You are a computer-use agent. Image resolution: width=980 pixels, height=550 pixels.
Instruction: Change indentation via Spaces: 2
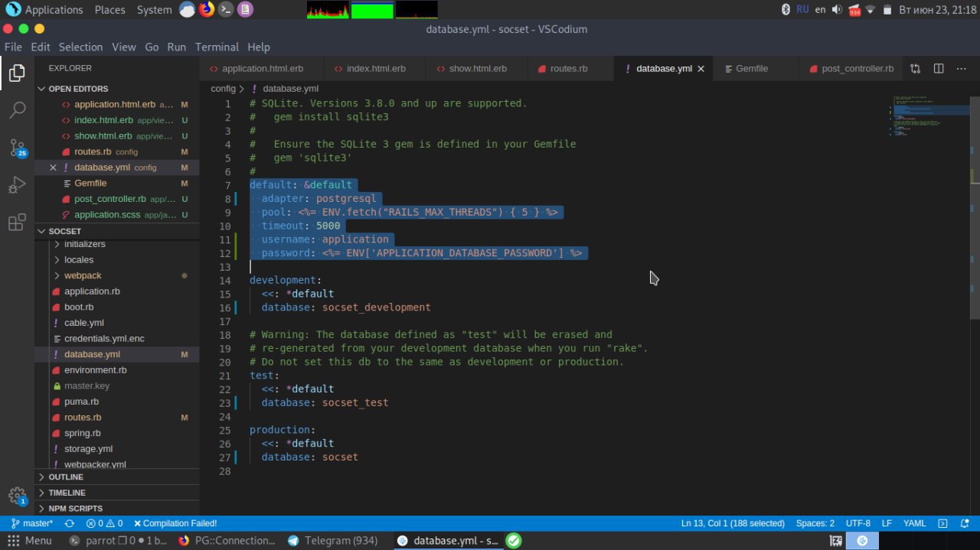[x=815, y=523]
